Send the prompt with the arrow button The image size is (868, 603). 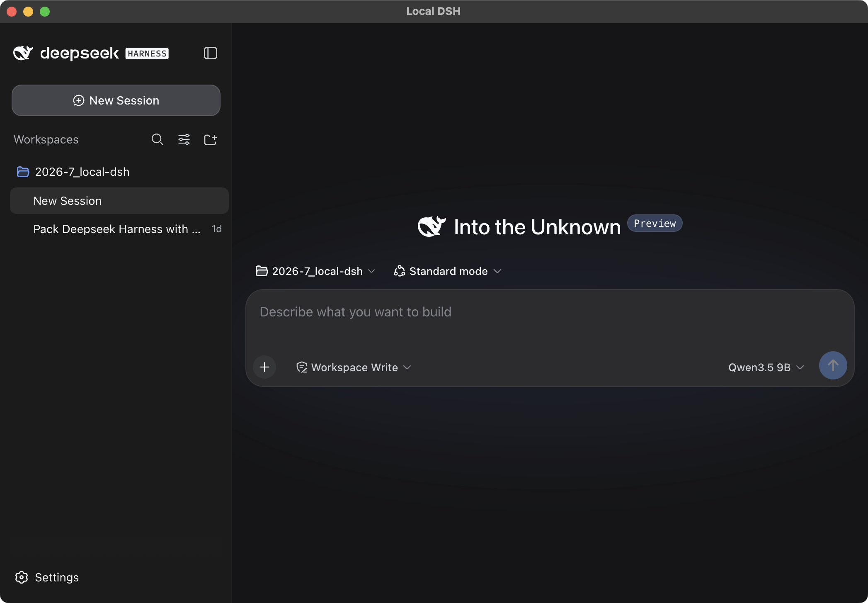tap(833, 365)
